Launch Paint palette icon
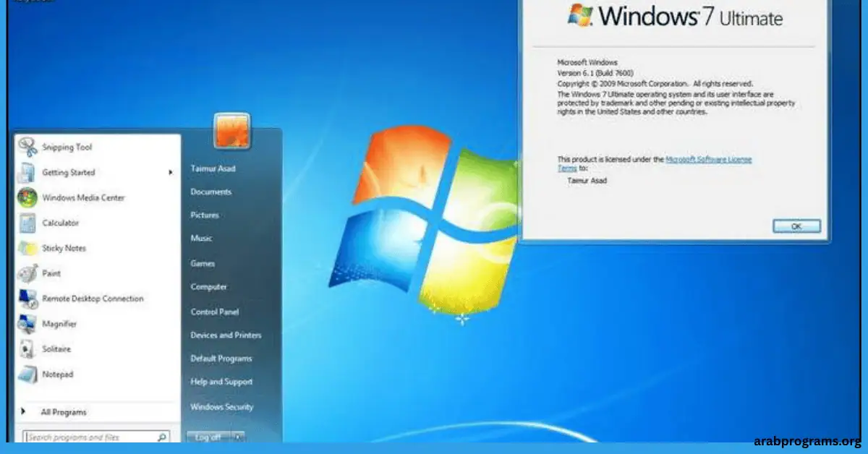This screenshot has width=868, height=454. click(x=27, y=273)
